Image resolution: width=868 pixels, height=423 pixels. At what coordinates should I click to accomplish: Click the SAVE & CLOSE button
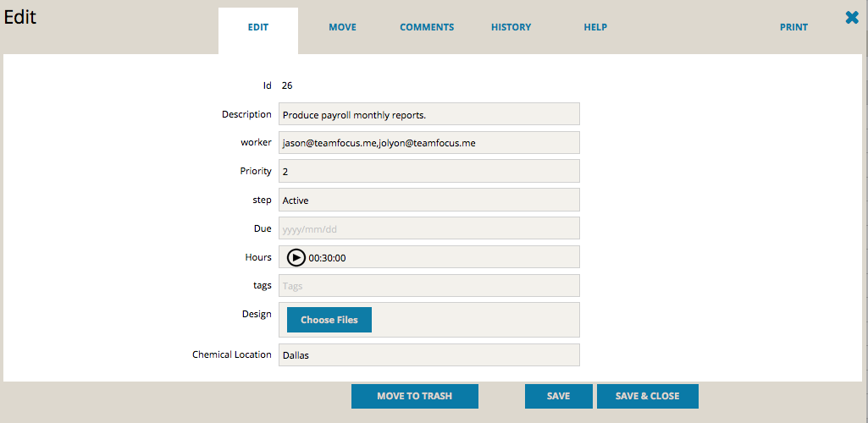648,396
